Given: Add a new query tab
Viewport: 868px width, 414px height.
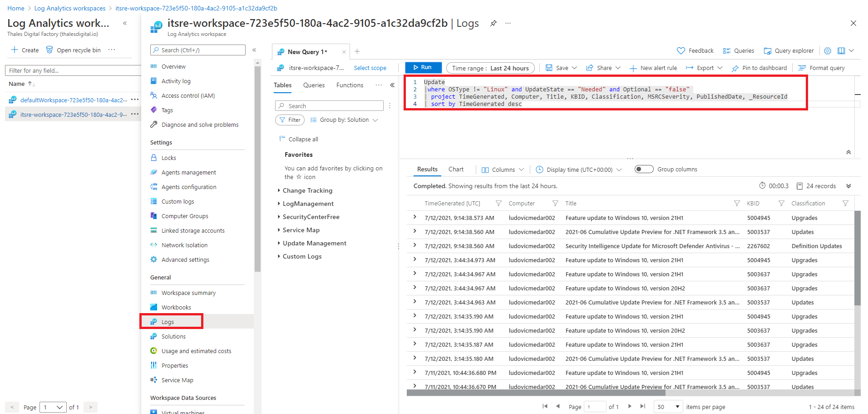Looking at the screenshot, I should (357, 51).
